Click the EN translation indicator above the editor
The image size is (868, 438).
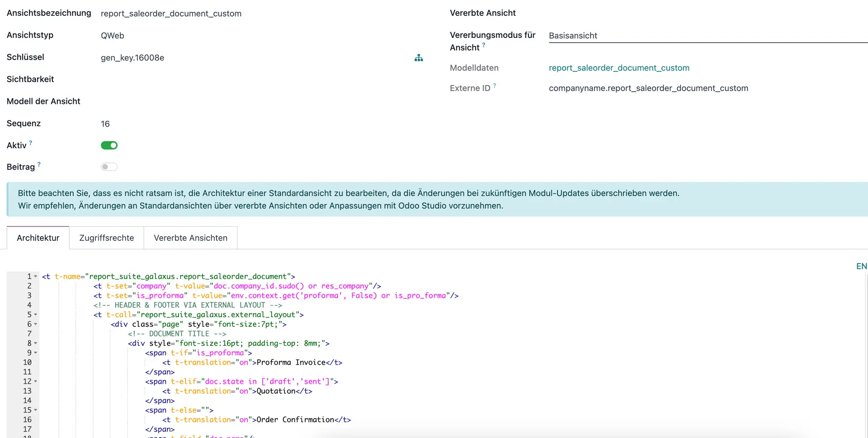pos(862,266)
